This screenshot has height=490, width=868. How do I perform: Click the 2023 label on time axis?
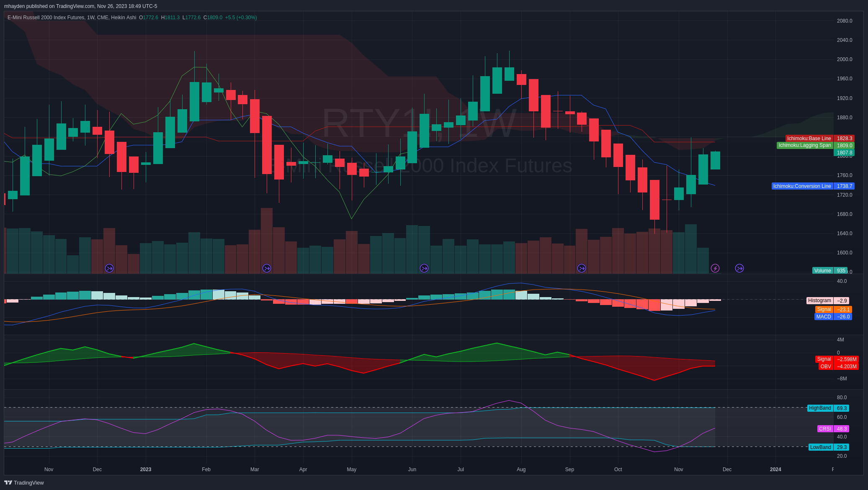pos(146,469)
